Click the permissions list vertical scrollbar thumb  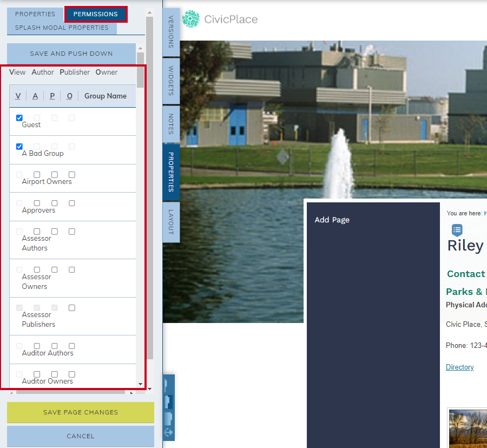pos(140,70)
